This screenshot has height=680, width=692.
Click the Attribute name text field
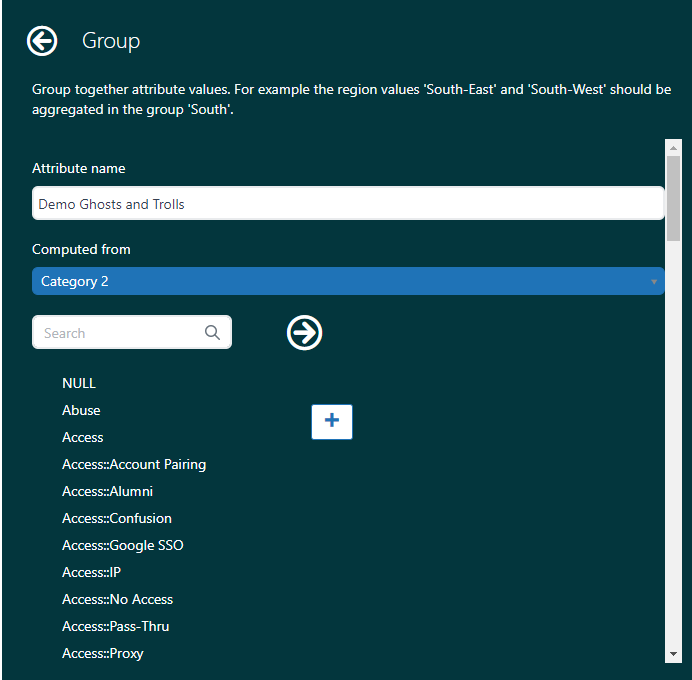point(348,204)
